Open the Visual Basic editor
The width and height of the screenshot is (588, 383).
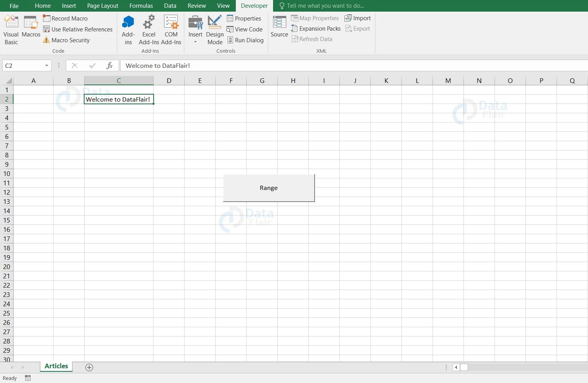point(11,29)
